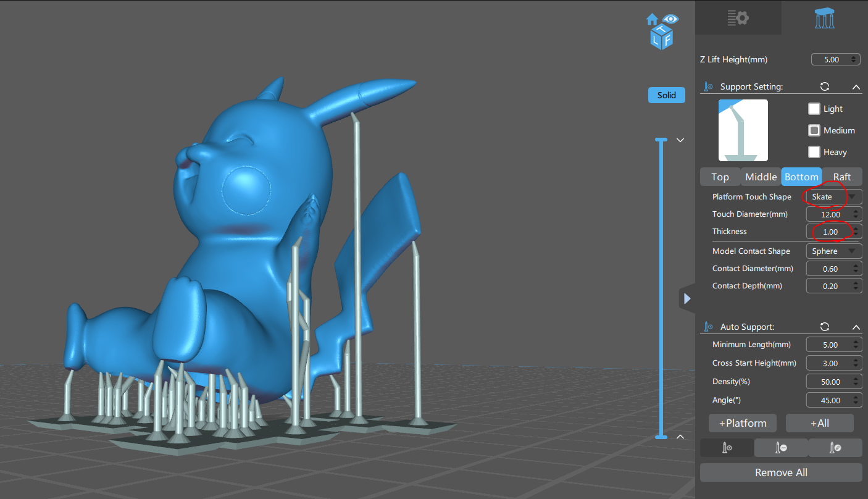868x499 pixels.
Task: Click the +All auto support button
Action: point(820,423)
